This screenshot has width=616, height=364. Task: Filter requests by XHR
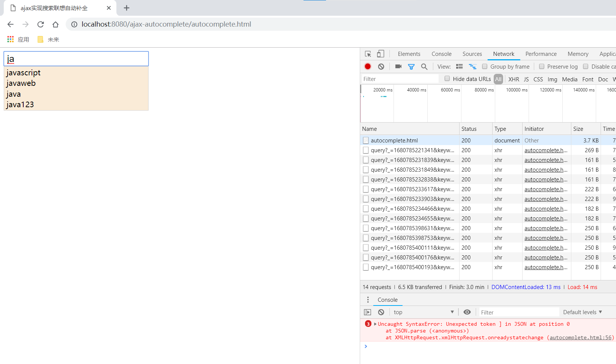point(514,79)
